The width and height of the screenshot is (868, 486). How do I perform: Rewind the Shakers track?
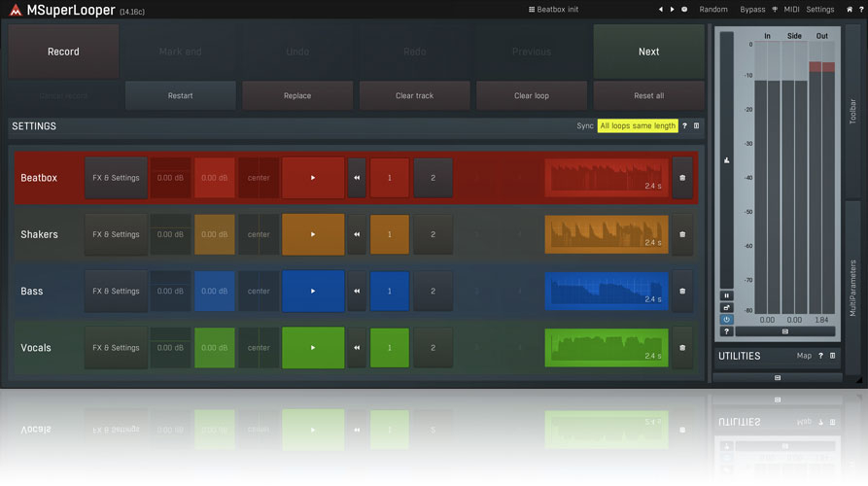click(x=357, y=234)
